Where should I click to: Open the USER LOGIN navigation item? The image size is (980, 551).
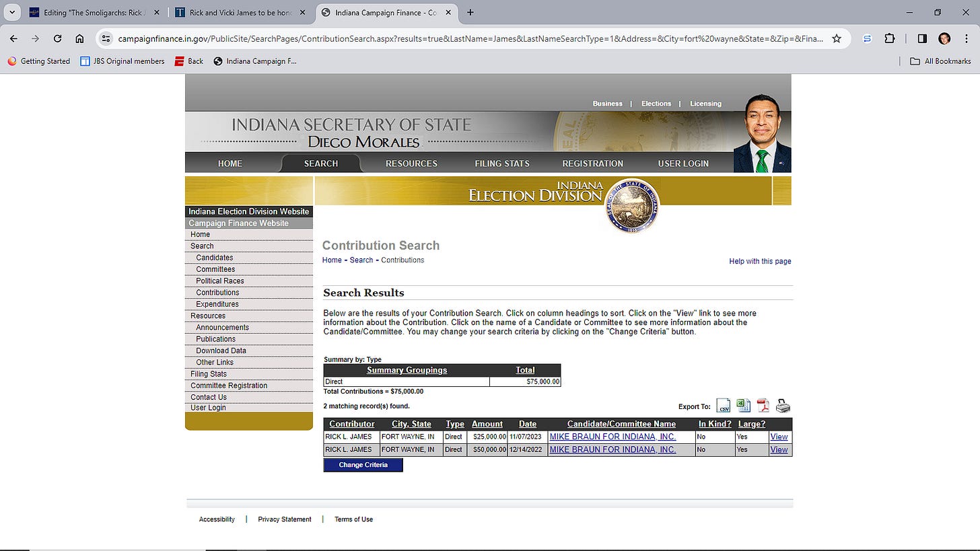pyautogui.click(x=683, y=163)
